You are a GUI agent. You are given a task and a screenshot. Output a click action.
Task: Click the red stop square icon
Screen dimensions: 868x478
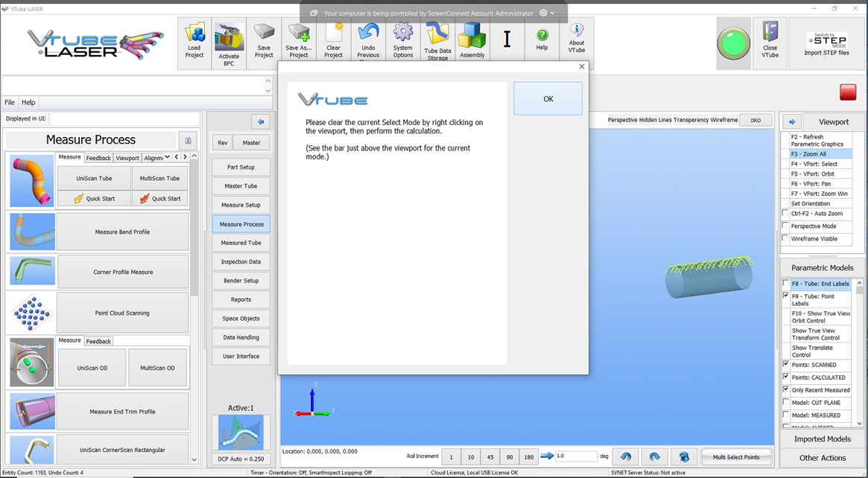(x=848, y=92)
